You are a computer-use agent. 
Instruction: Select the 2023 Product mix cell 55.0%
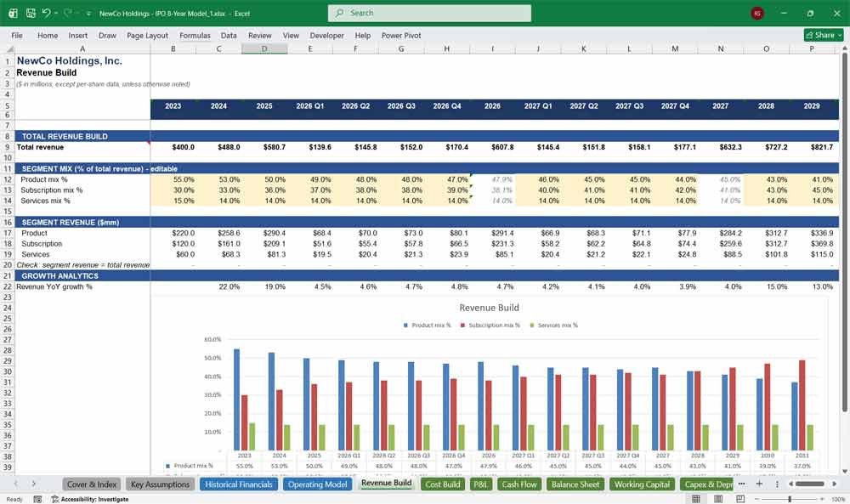[173, 179]
